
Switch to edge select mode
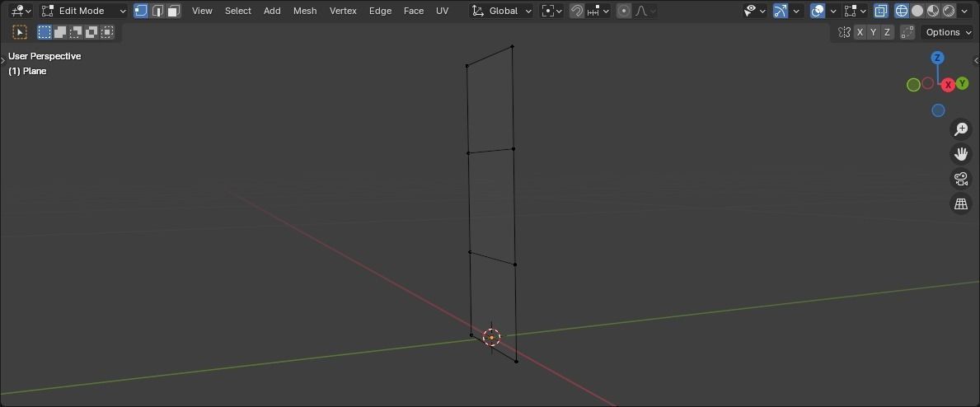157,11
